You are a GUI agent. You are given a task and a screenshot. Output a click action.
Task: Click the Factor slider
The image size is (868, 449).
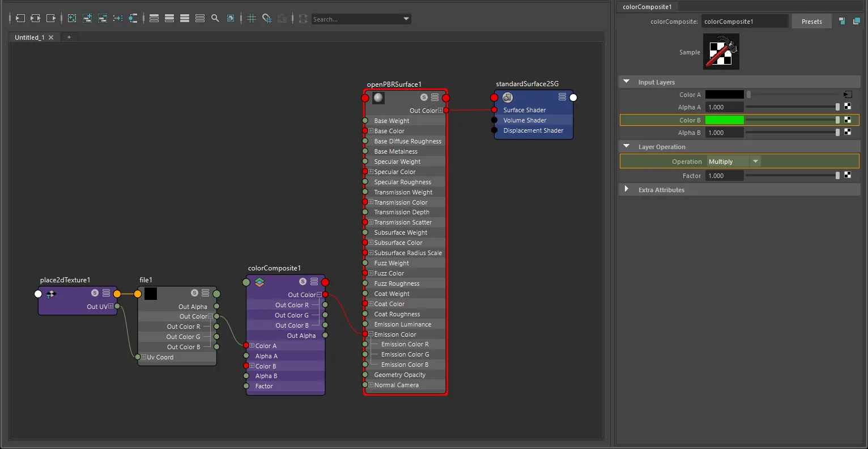(793, 175)
